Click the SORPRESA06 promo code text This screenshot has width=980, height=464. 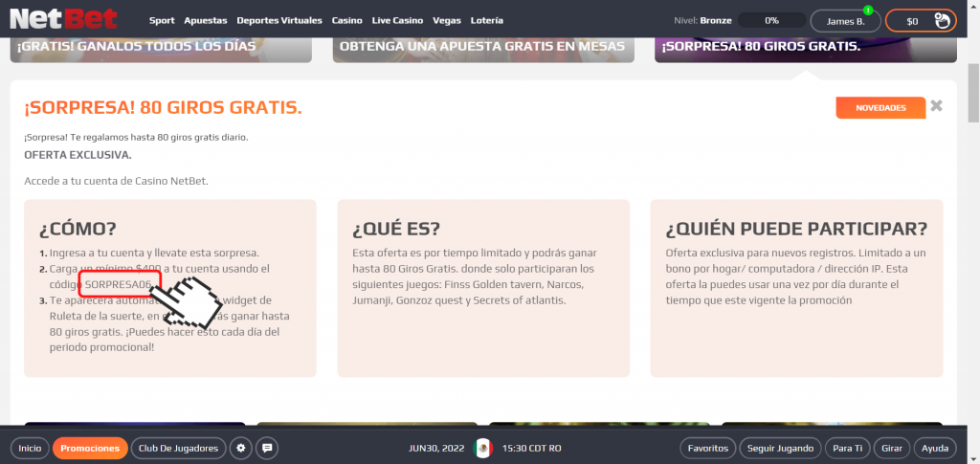[119, 285]
